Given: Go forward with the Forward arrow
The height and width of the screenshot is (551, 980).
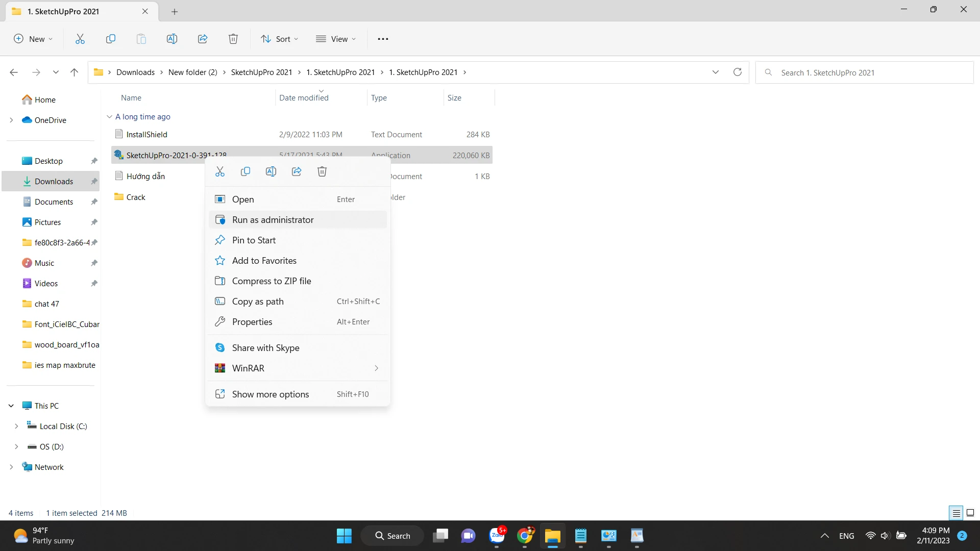Looking at the screenshot, I should [x=36, y=72].
